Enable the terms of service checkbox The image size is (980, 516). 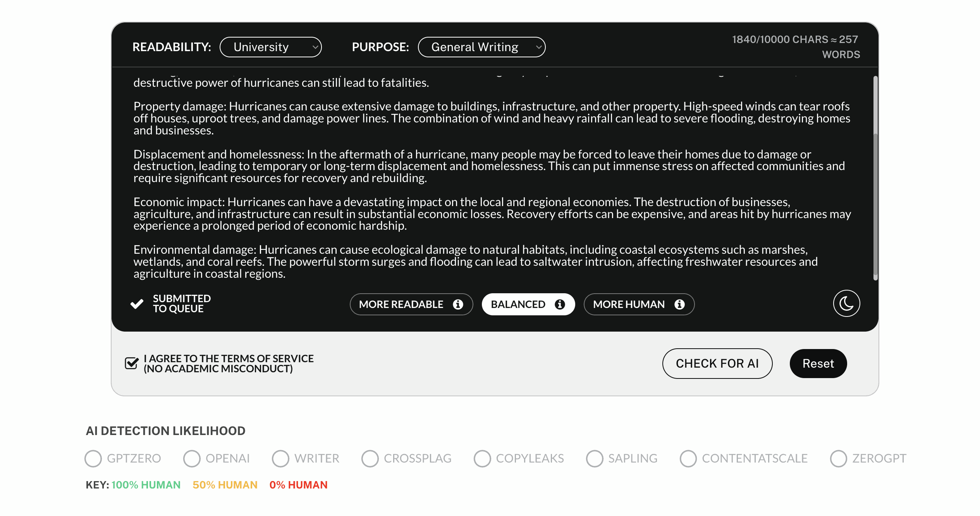133,364
